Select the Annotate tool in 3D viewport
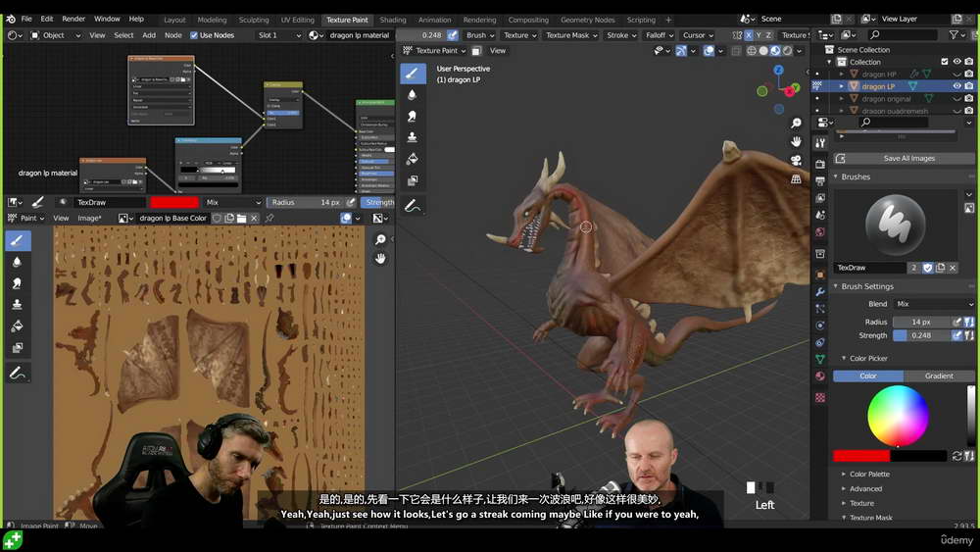980x552 pixels. pos(413,206)
